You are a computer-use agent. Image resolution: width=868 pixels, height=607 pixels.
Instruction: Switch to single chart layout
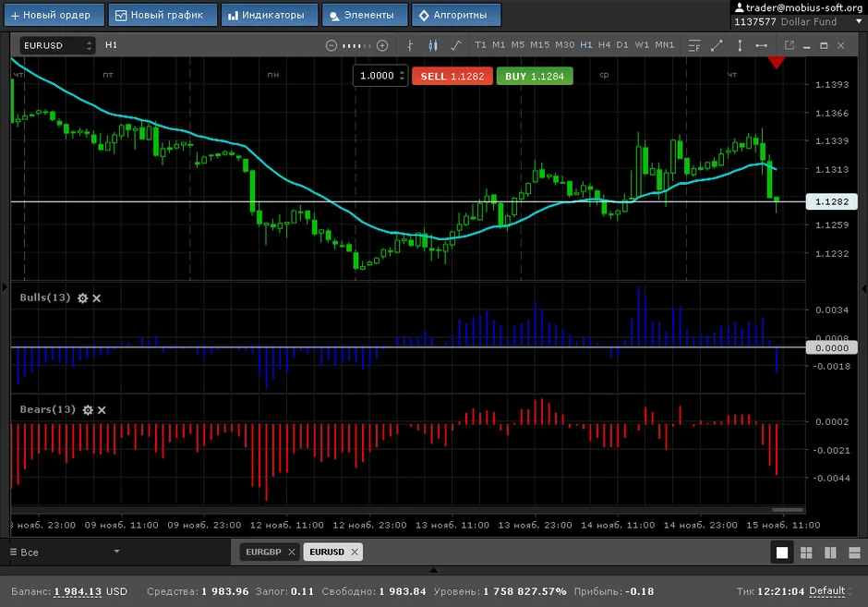coord(782,552)
